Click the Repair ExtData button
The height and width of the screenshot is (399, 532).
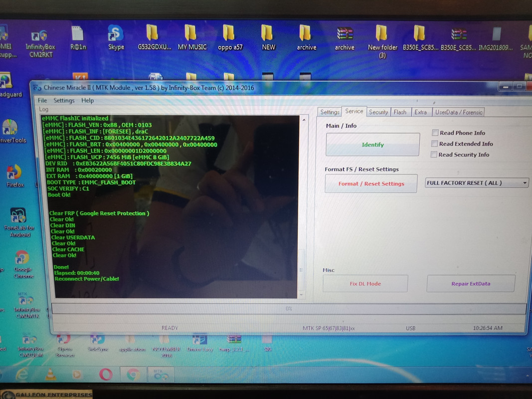click(471, 284)
